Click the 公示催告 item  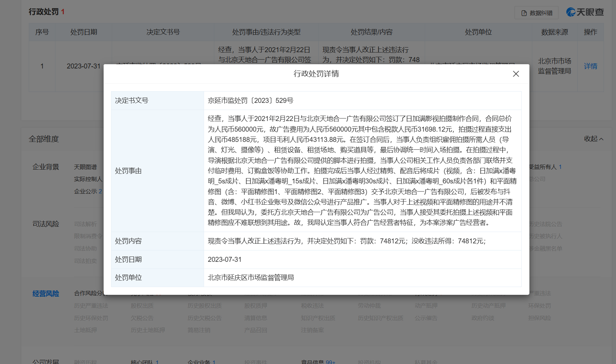pyautogui.click(x=426, y=318)
